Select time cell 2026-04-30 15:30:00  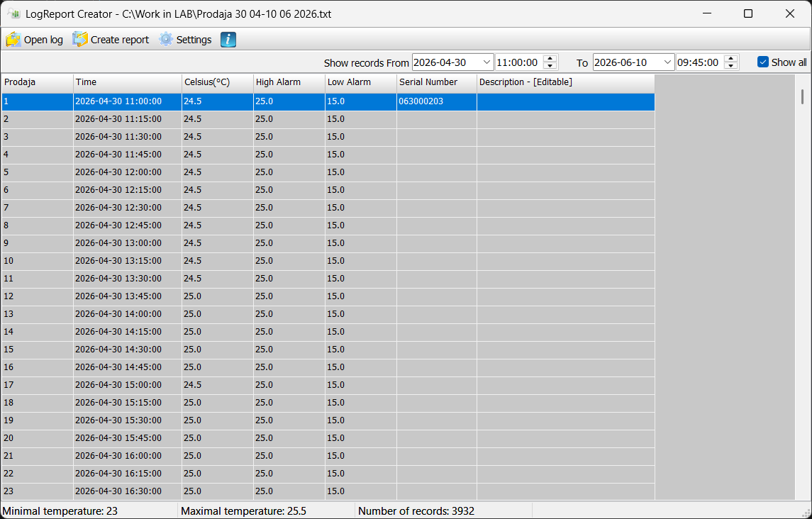point(128,420)
